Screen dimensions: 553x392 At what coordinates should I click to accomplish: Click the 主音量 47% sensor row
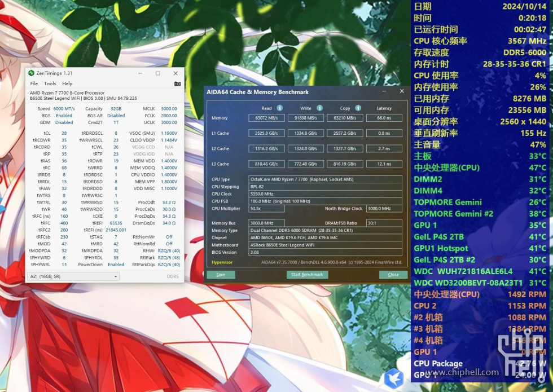point(480,144)
